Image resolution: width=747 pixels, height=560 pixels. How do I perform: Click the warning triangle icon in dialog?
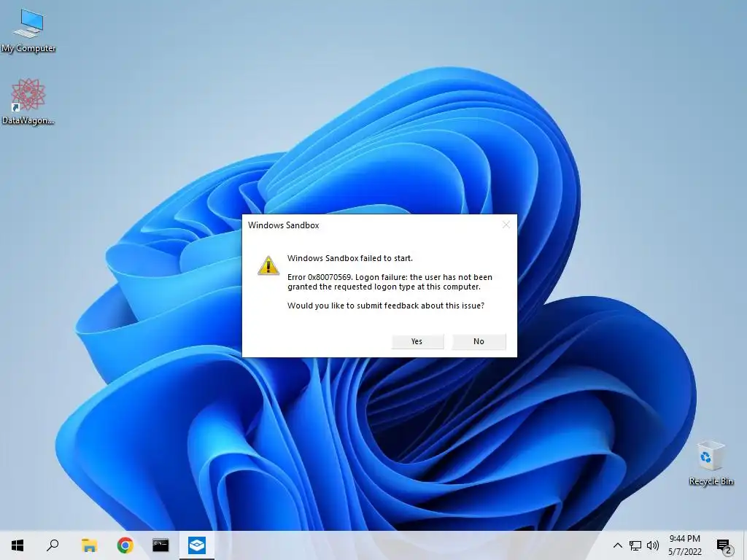268,265
